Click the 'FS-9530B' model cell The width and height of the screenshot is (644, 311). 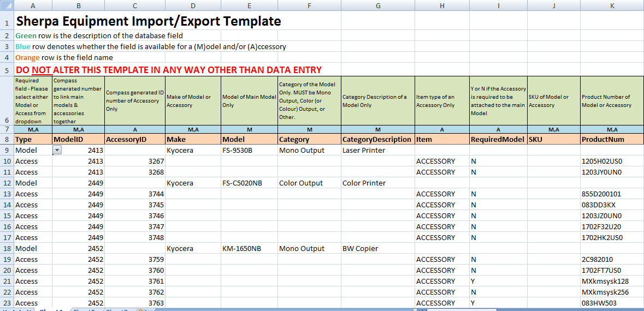pos(249,150)
